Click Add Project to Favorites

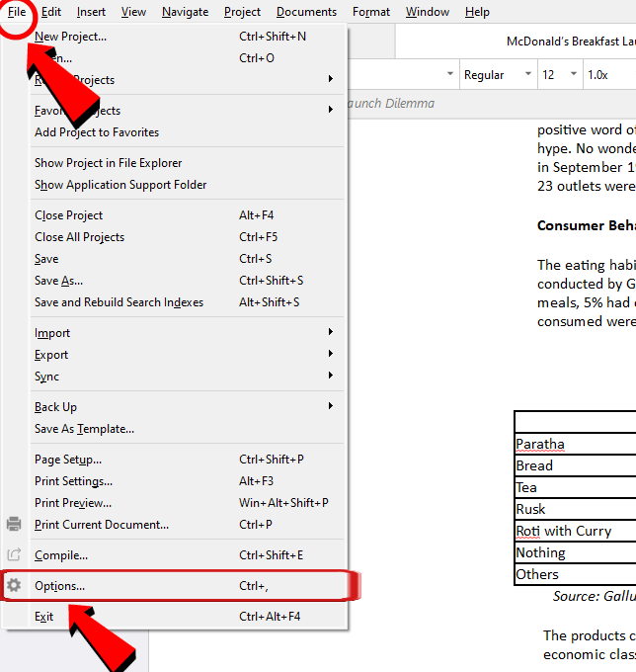188,132
